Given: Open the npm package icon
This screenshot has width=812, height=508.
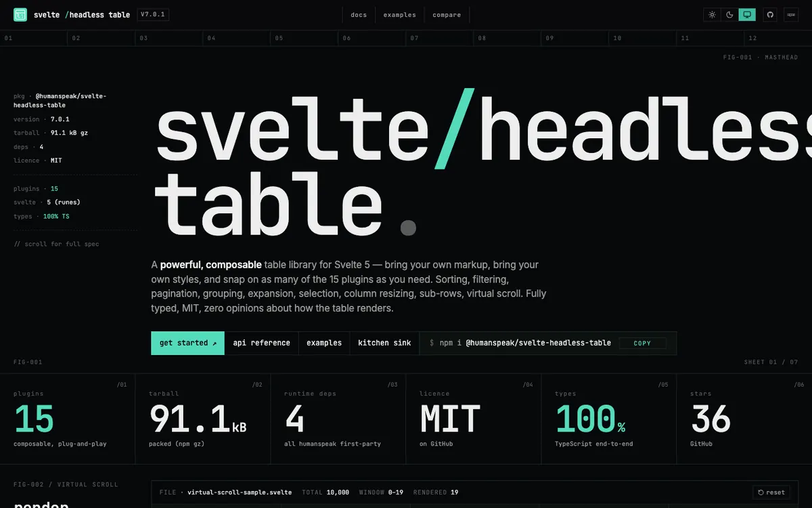Looking at the screenshot, I should (x=790, y=14).
